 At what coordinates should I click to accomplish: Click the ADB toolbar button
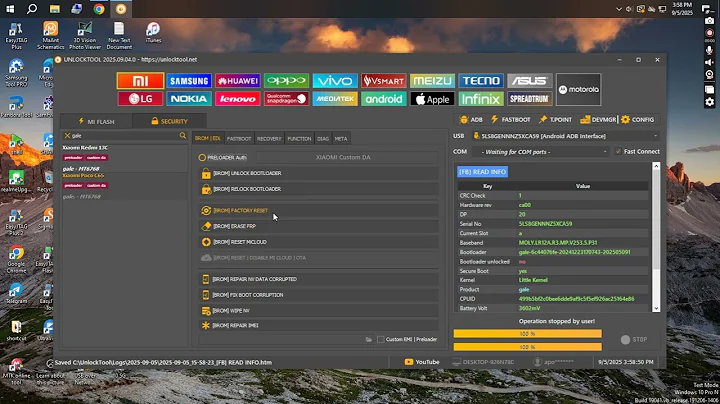(x=471, y=119)
